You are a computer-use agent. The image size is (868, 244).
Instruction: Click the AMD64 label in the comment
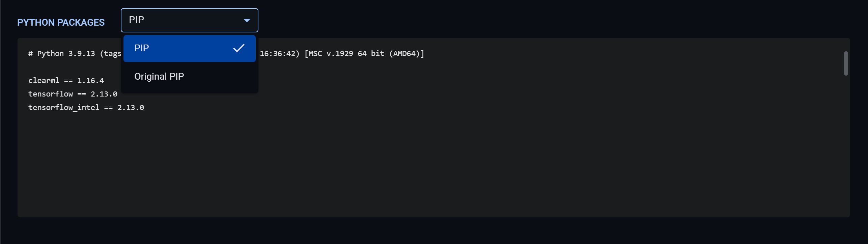(409, 53)
